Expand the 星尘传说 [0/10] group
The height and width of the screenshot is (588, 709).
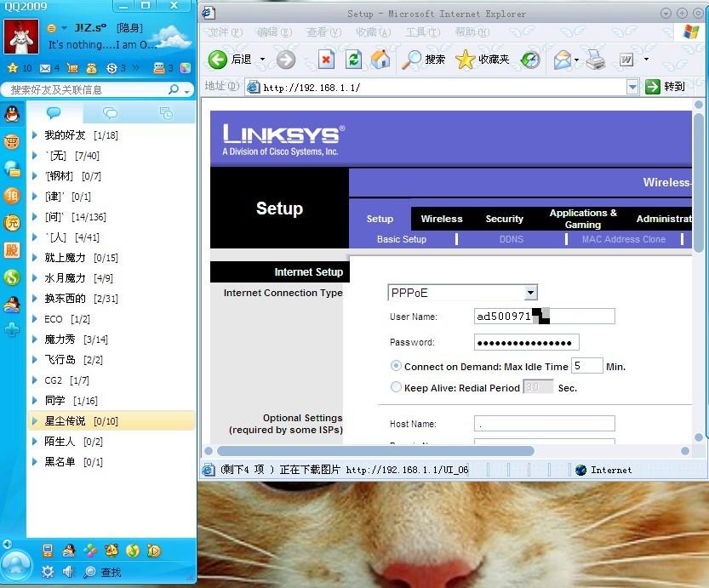[x=34, y=420]
